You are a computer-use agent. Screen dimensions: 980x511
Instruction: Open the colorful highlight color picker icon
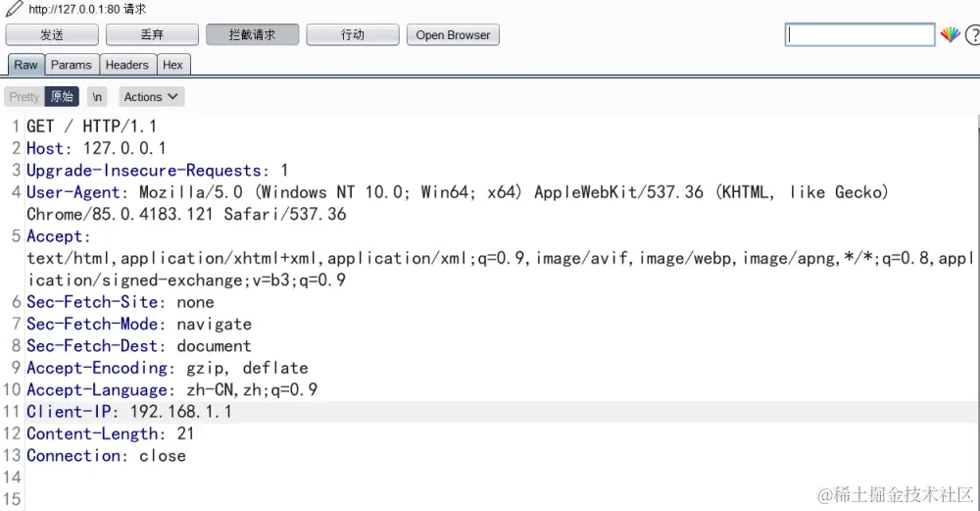coord(950,35)
